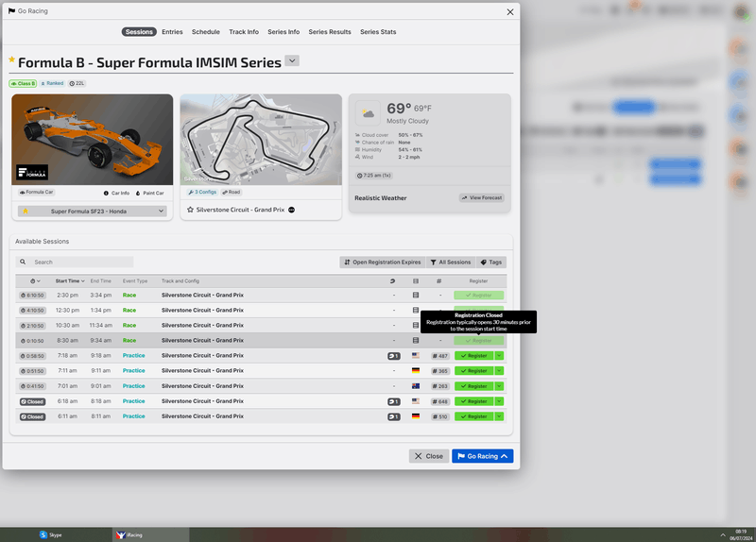Open the car thumbnail image
The height and width of the screenshot is (542, 756).
pyautogui.click(x=92, y=139)
